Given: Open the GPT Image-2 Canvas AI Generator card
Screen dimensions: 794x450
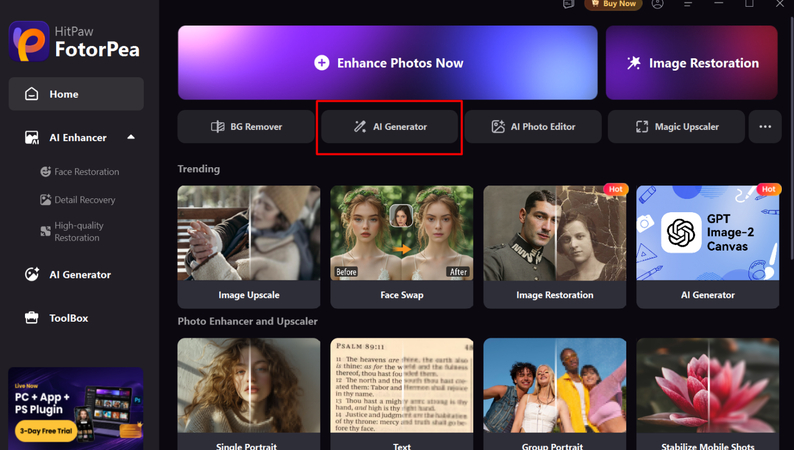Looking at the screenshot, I should [x=707, y=247].
